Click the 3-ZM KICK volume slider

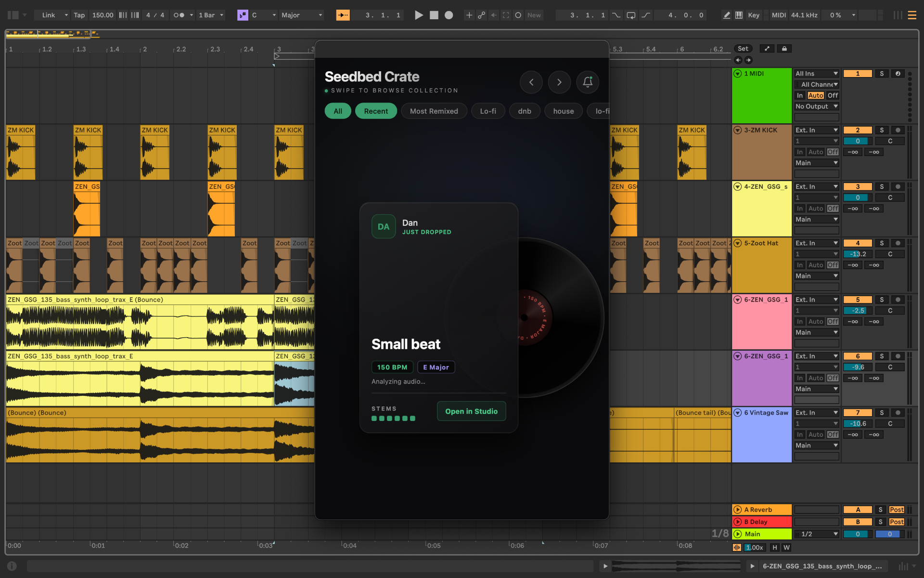click(858, 141)
